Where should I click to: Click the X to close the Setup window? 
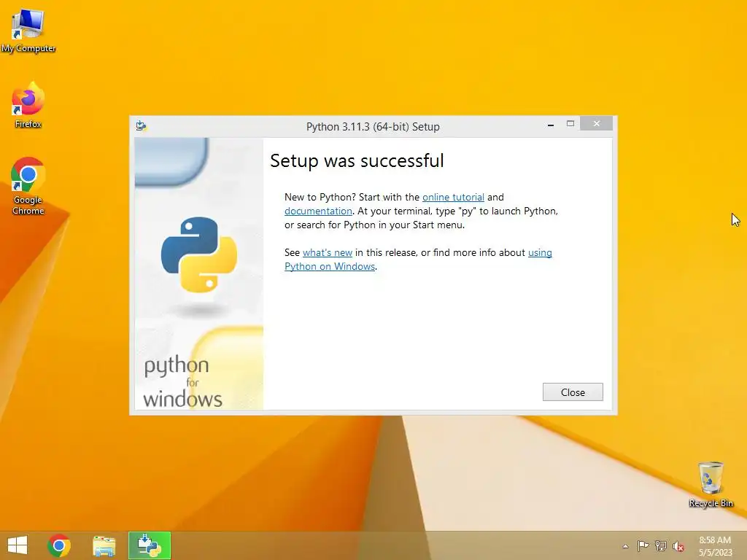597,124
